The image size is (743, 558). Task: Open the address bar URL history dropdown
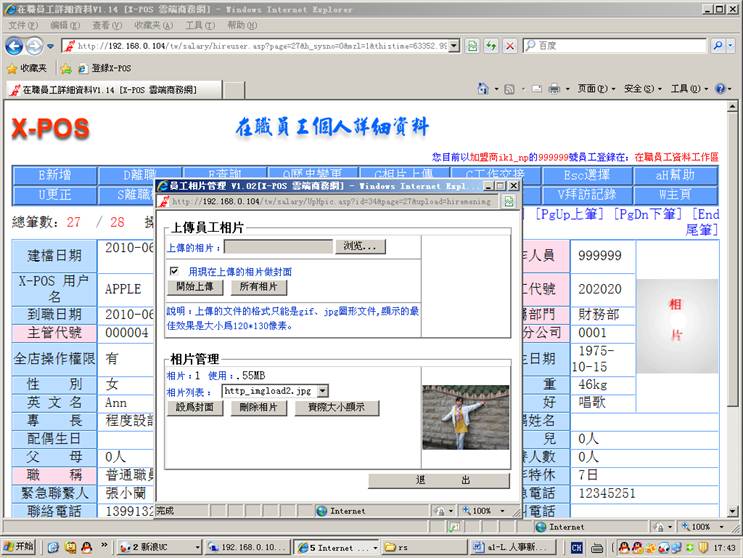coord(455,46)
